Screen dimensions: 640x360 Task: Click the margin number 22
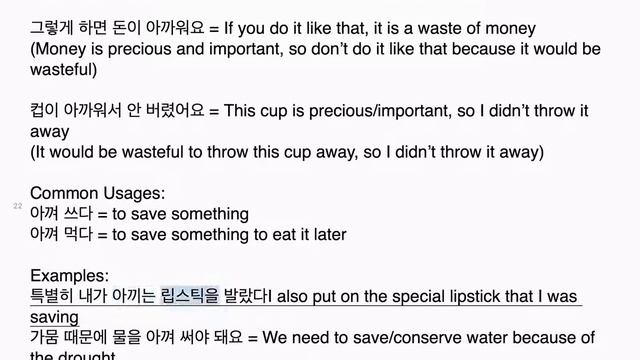pos(18,206)
